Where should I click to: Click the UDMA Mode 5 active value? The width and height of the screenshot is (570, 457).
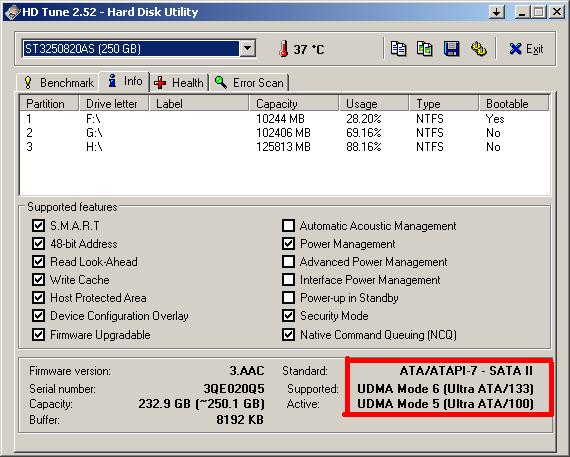[x=445, y=404]
